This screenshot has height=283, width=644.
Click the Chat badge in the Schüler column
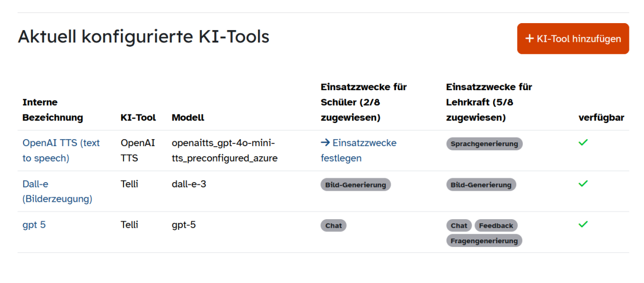click(333, 226)
